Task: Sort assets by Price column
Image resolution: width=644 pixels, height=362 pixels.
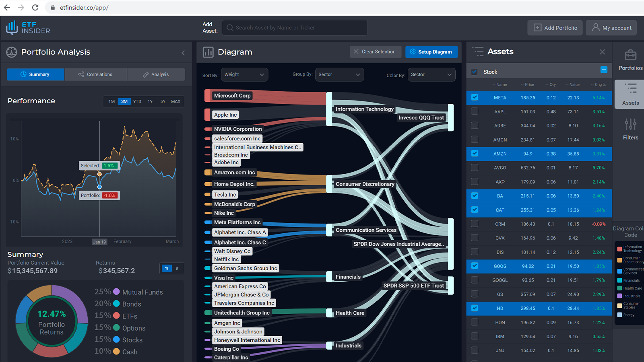Action: point(527,84)
